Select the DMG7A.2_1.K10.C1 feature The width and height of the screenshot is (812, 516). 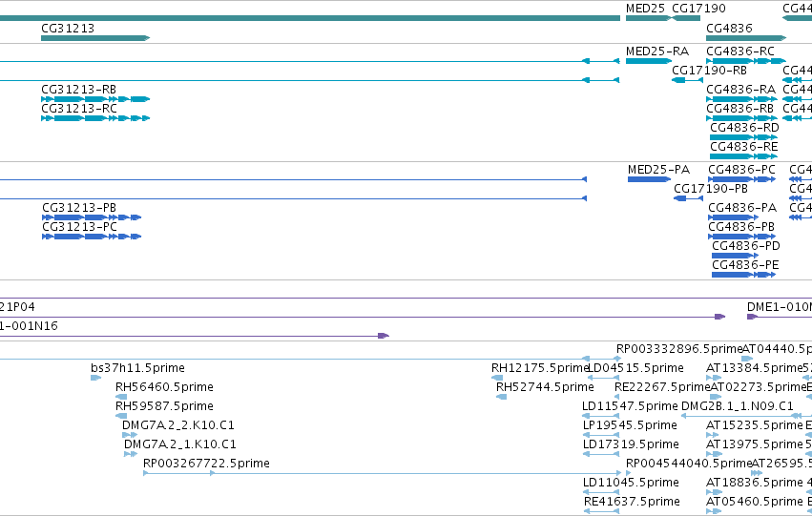(x=131, y=454)
